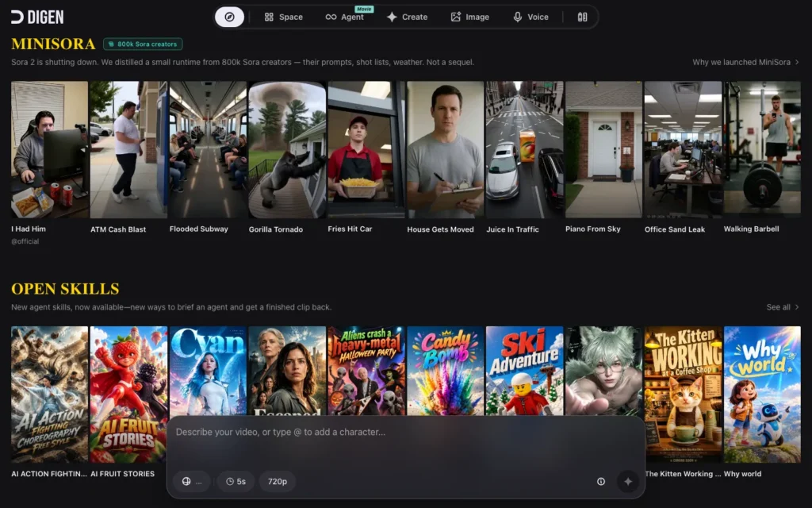Open the 720p resolution selector

[277, 482]
